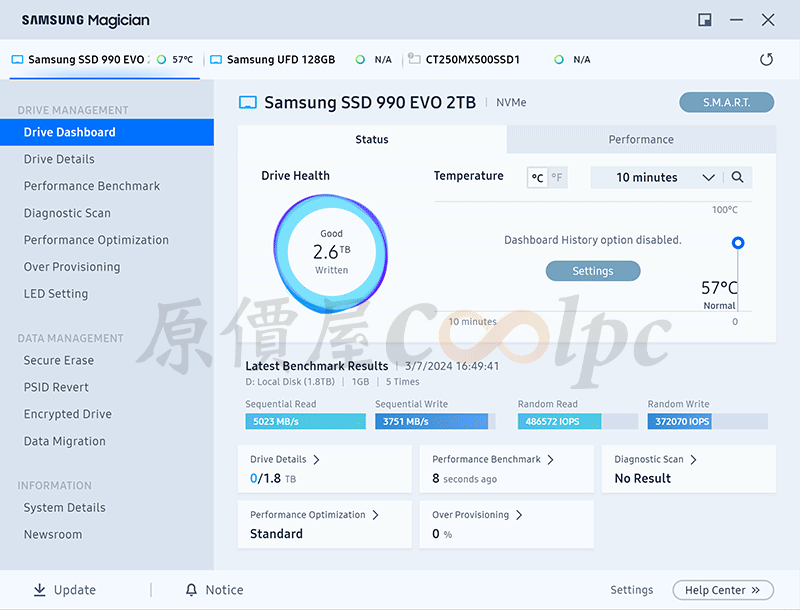The image size is (800, 610).
Task: Select the Status tab
Action: tap(372, 139)
